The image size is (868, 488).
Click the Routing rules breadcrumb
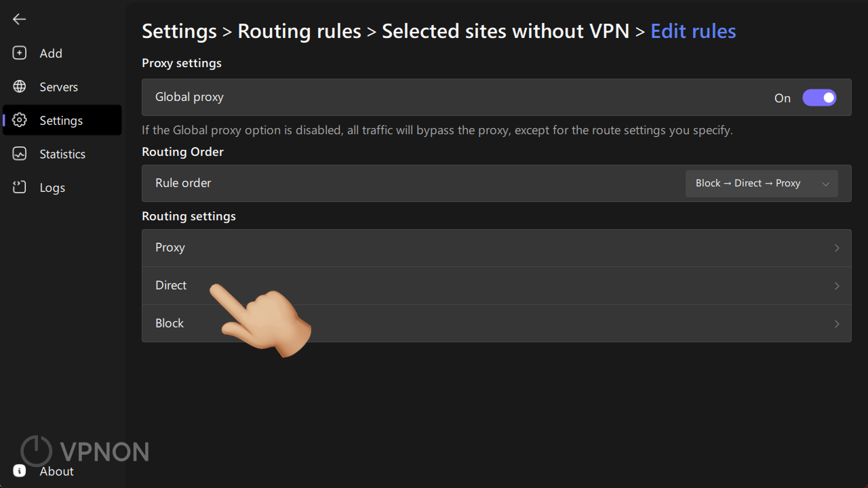[299, 31]
